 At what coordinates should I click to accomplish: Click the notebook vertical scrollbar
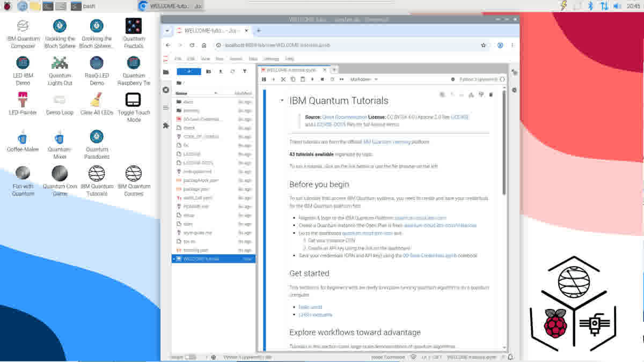(503, 142)
